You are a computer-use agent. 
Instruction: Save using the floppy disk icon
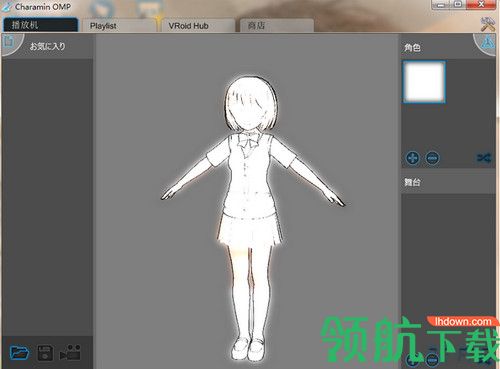[x=45, y=353]
